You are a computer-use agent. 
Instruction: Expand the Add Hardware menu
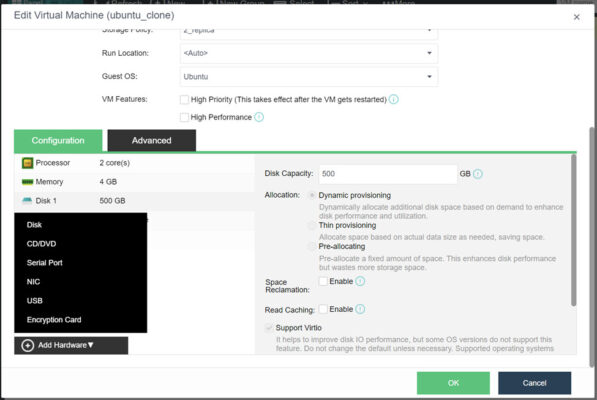point(71,345)
